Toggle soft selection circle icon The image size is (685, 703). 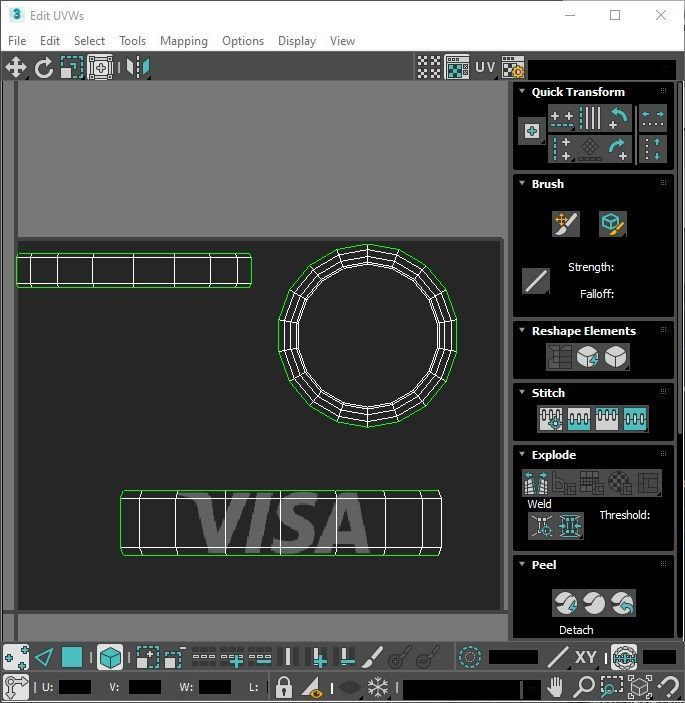[470, 658]
